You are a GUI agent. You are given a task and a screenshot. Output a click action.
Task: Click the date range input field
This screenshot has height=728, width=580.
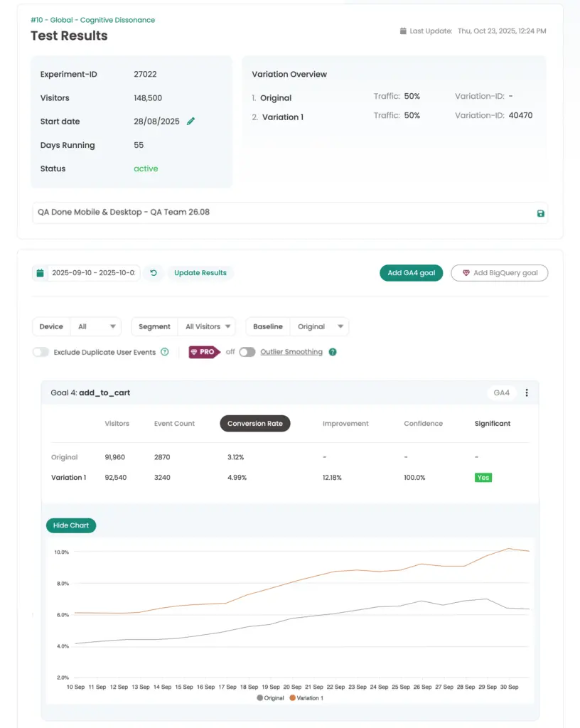(94, 273)
